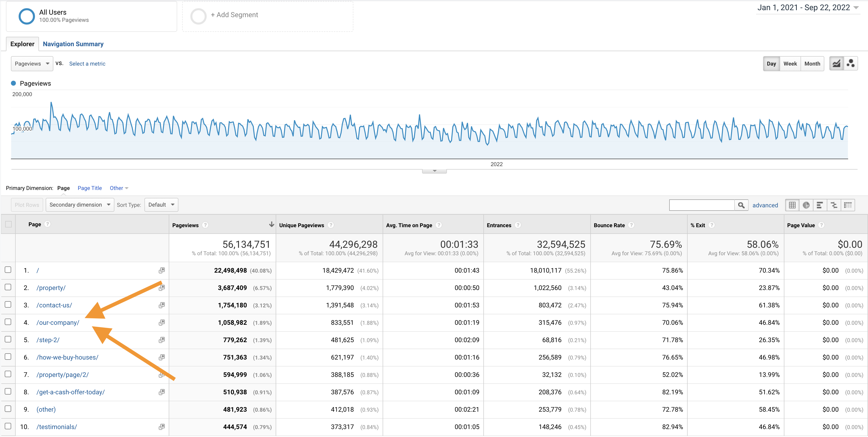Check the /testimonials/ row checkbox
This screenshot has height=437, width=868.
click(8, 426)
